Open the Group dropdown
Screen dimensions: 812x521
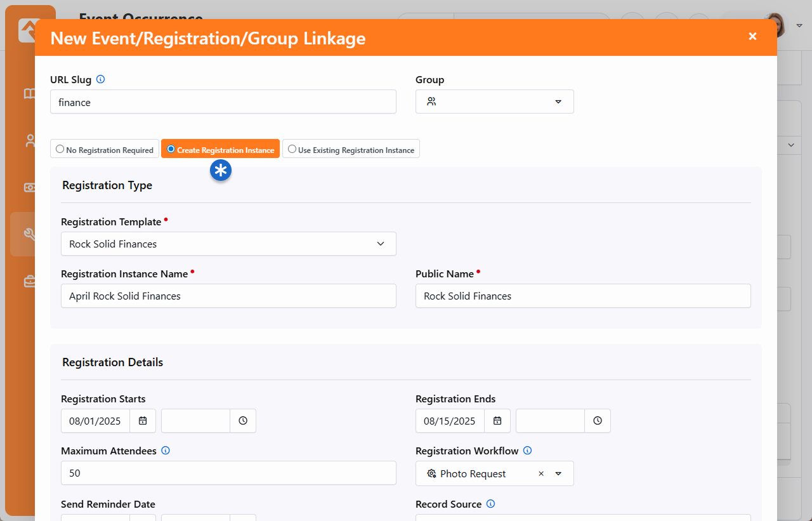click(494, 102)
